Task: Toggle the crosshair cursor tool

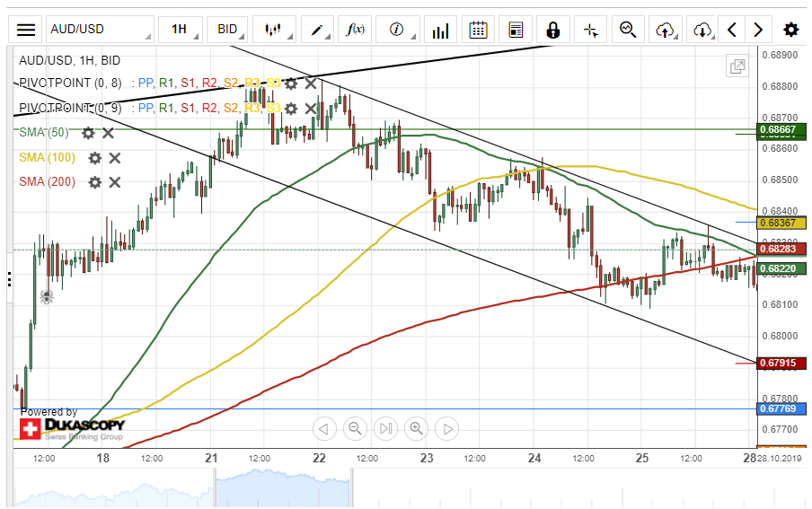Action: (590, 30)
